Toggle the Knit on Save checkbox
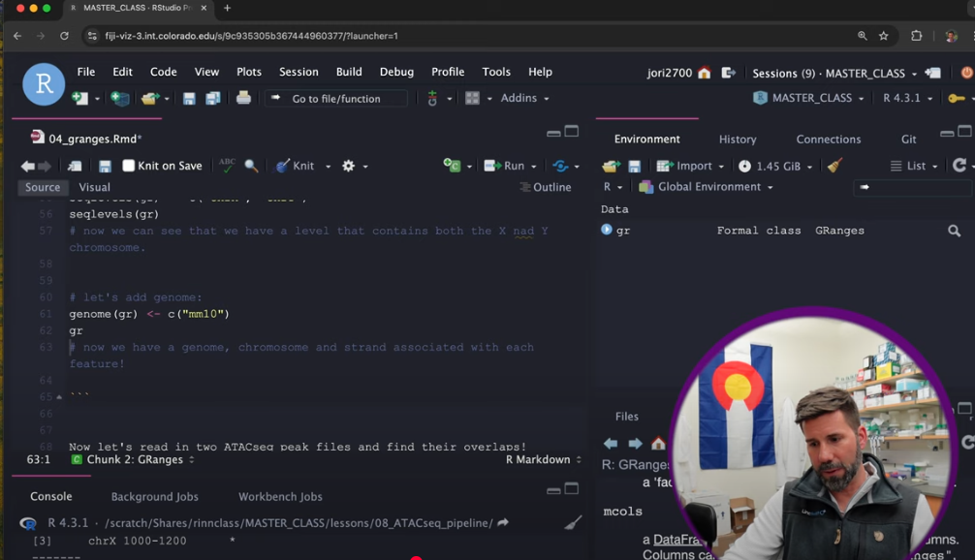The height and width of the screenshot is (560, 975). (128, 166)
